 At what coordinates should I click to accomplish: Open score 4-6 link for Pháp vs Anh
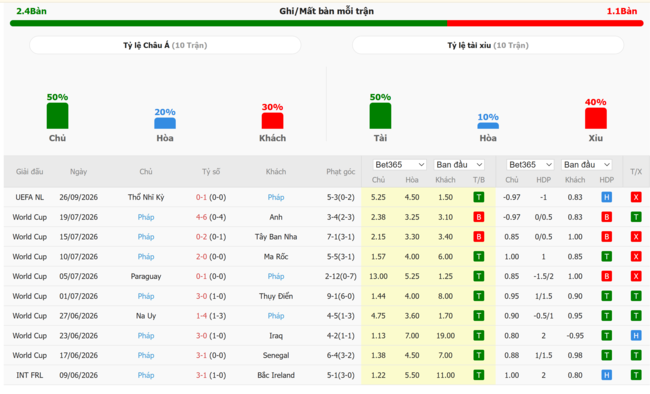click(201, 217)
